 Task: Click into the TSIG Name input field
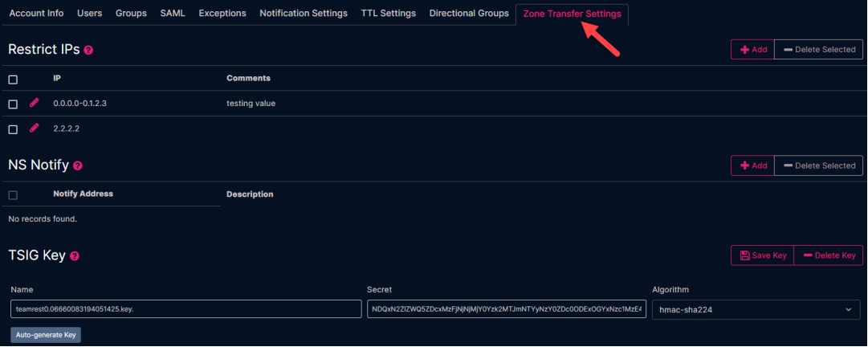point(186,308)
